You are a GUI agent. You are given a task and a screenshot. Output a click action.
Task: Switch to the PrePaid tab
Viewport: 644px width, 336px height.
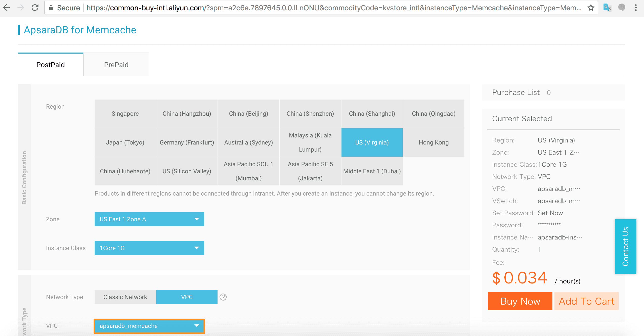tap(116, 65)
